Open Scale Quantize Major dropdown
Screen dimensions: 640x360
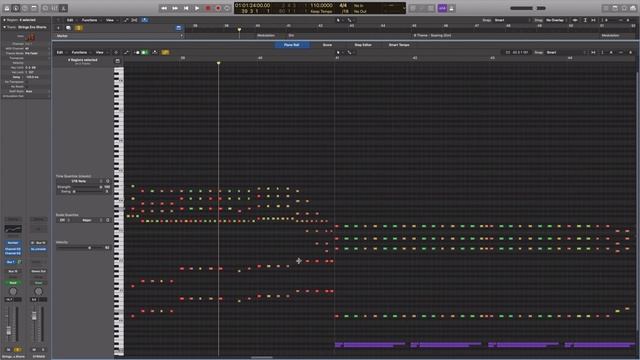[x=89, y=220]
